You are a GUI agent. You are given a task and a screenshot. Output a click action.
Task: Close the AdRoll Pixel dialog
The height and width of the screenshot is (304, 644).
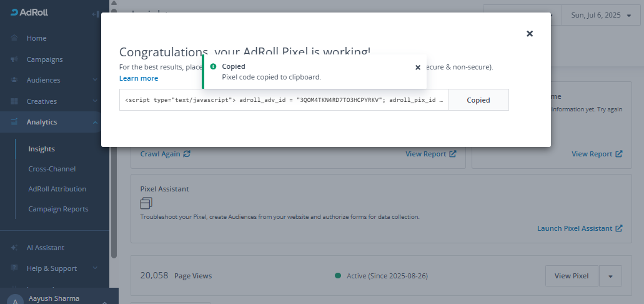point(530,34)
